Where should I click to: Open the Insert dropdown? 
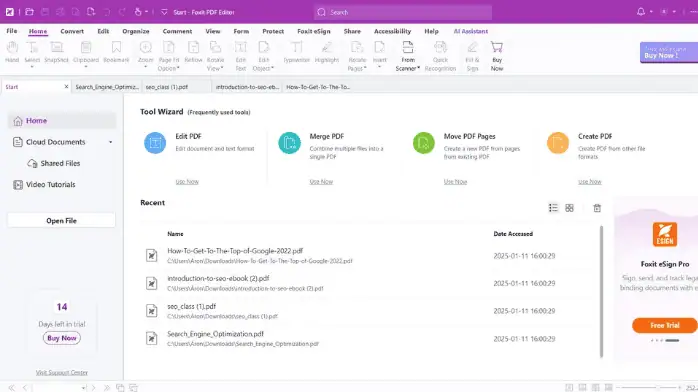point(379,67)
